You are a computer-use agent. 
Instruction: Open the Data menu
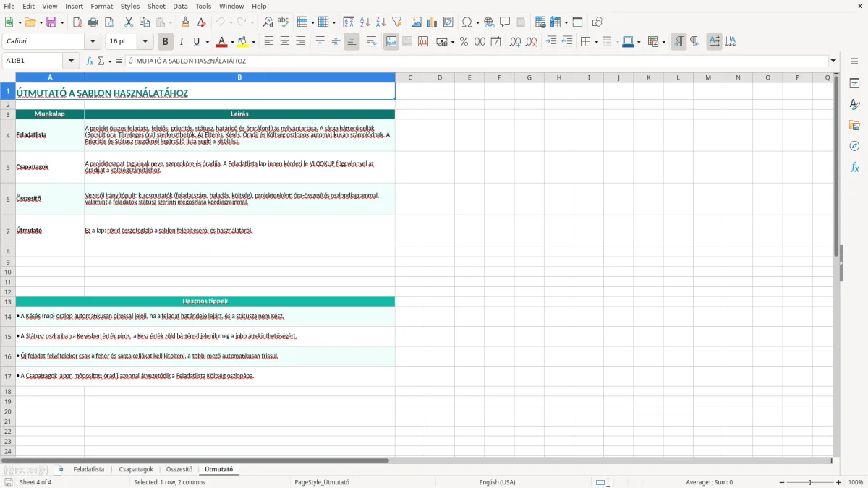pyautogui.click(x=181, y=6)
